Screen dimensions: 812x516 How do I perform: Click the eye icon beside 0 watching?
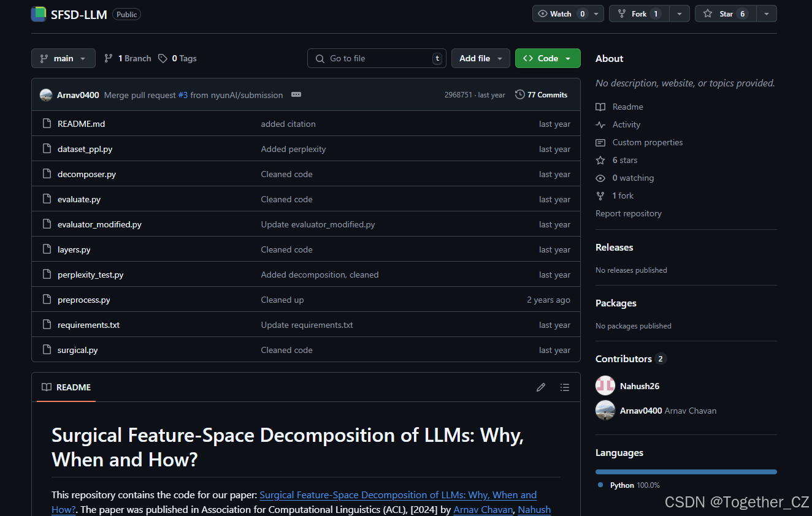(600, 178)
